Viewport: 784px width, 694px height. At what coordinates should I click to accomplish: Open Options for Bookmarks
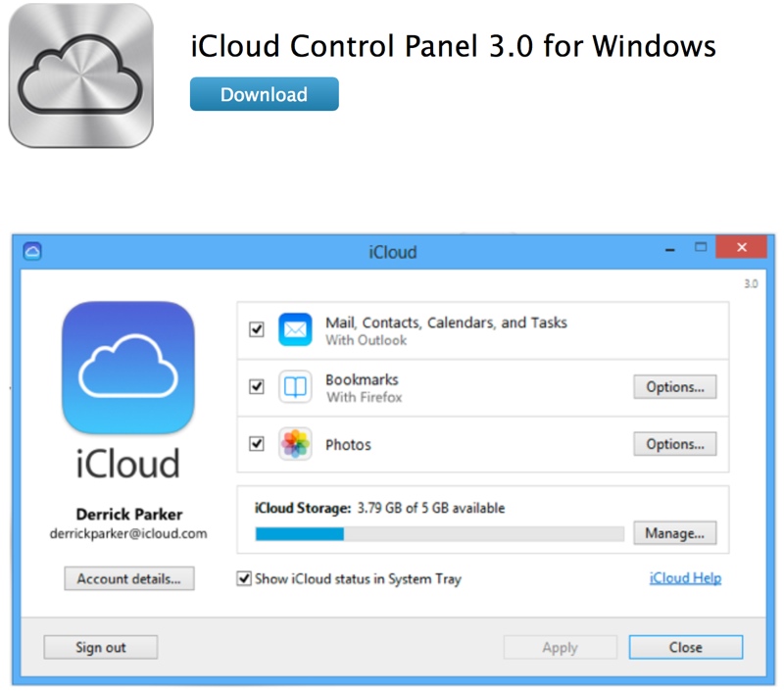click(x=674, y=386)
